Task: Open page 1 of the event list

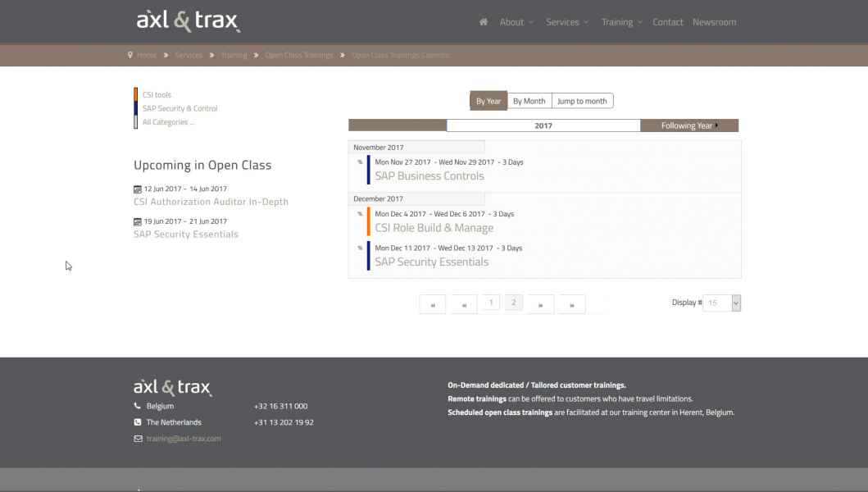Action: pos(491,303)
